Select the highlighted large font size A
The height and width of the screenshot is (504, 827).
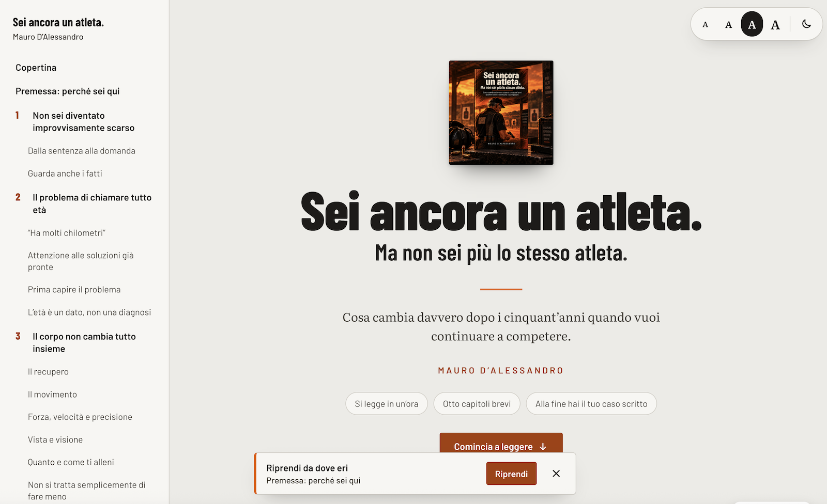[752, 24]
